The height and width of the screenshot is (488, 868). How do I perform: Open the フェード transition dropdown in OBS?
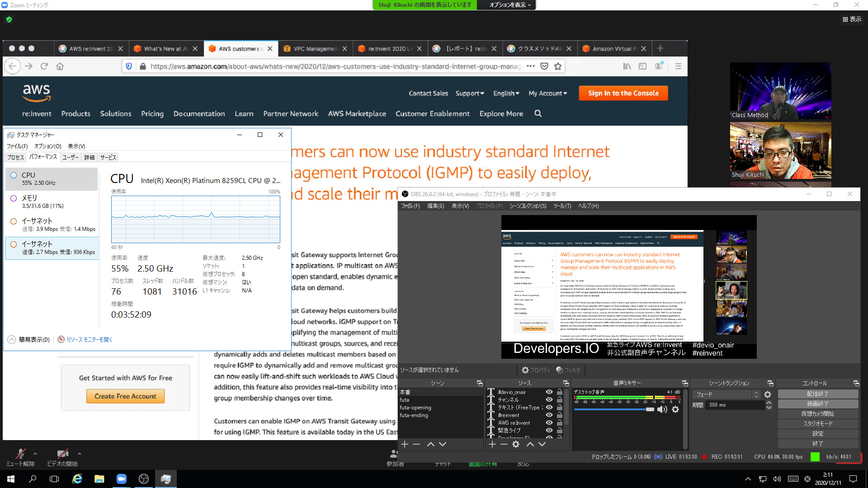coord(727,394)
